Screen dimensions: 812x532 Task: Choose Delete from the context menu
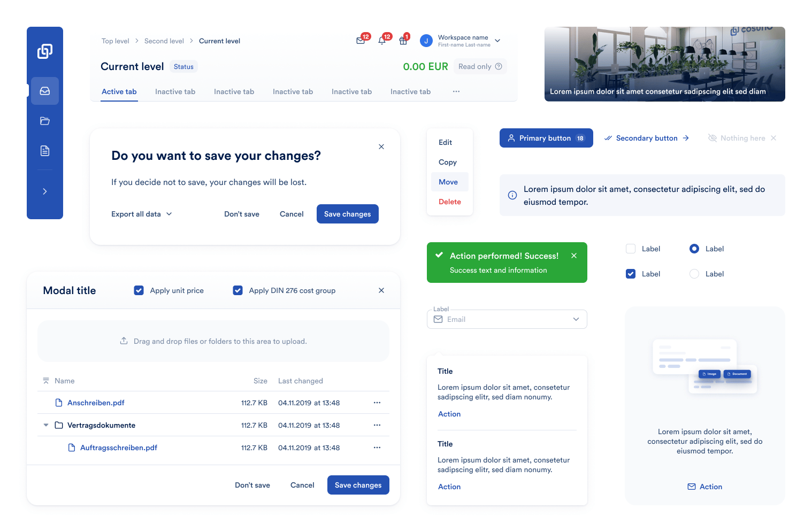click(x=449, y=202)
